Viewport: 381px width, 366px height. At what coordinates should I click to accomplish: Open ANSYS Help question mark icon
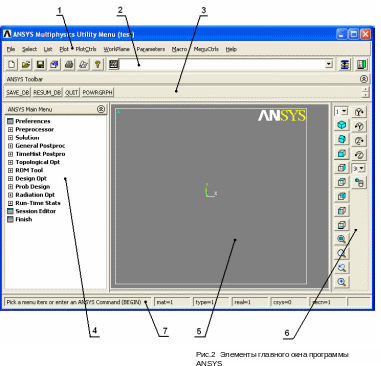(97, 64)
